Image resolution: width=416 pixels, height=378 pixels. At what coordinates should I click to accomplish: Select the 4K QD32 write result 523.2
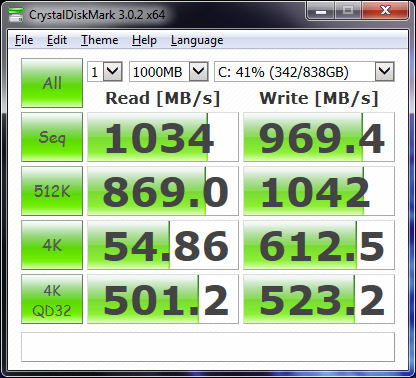pyautogui.click(x=319, y=299)
